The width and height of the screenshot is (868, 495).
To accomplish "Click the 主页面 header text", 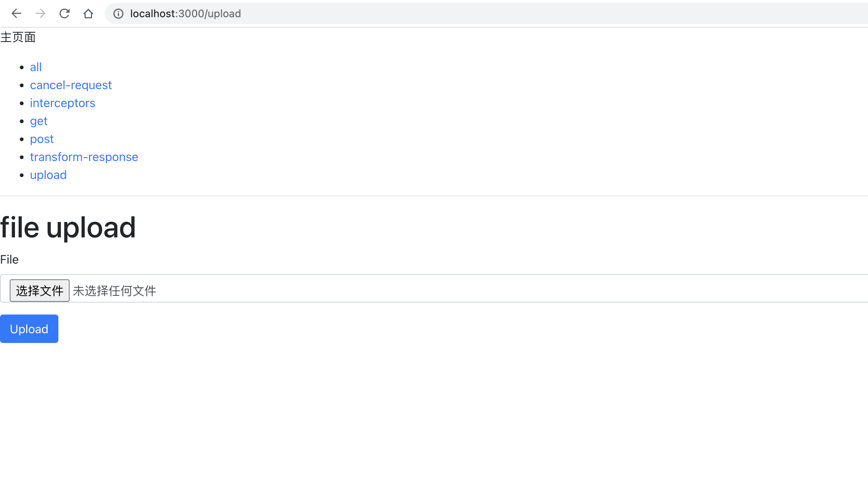I will click(18, 37).
